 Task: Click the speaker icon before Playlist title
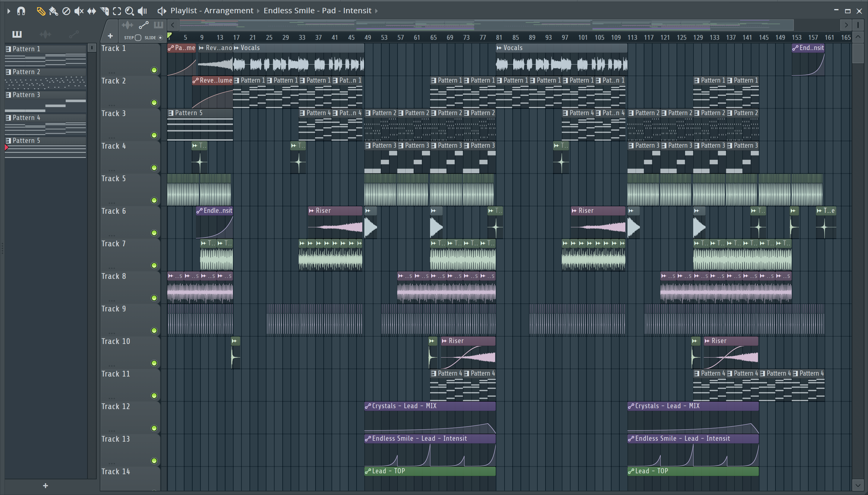[x=162, y=11]
